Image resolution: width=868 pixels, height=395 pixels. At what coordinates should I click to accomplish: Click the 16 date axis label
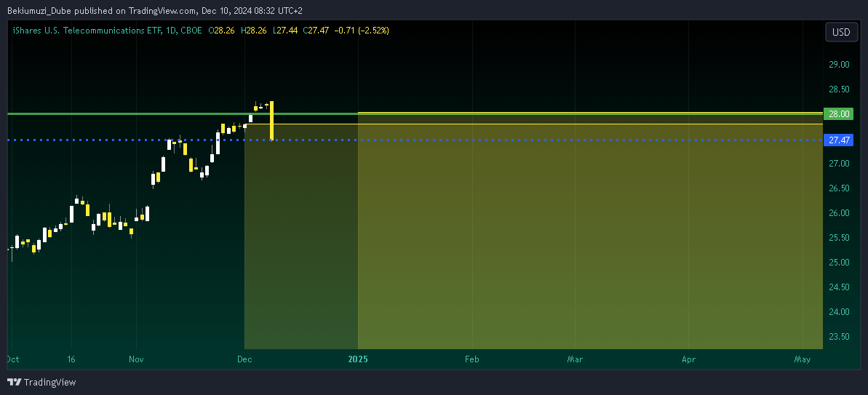pyautogui.click(x=71, y=359)
